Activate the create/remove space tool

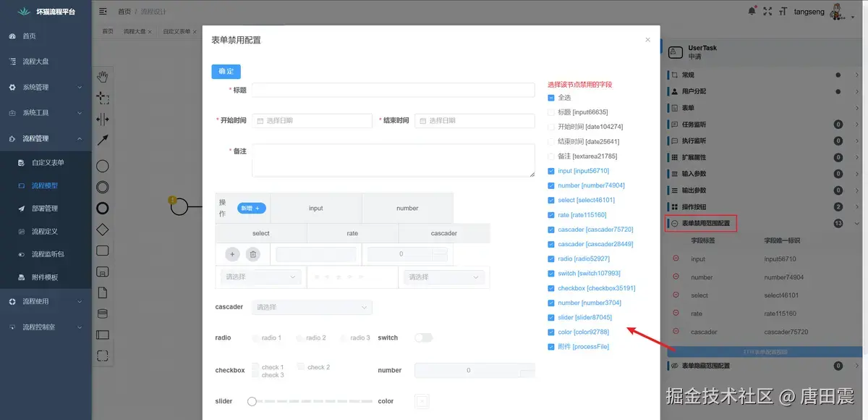click(x=103, y=119)
